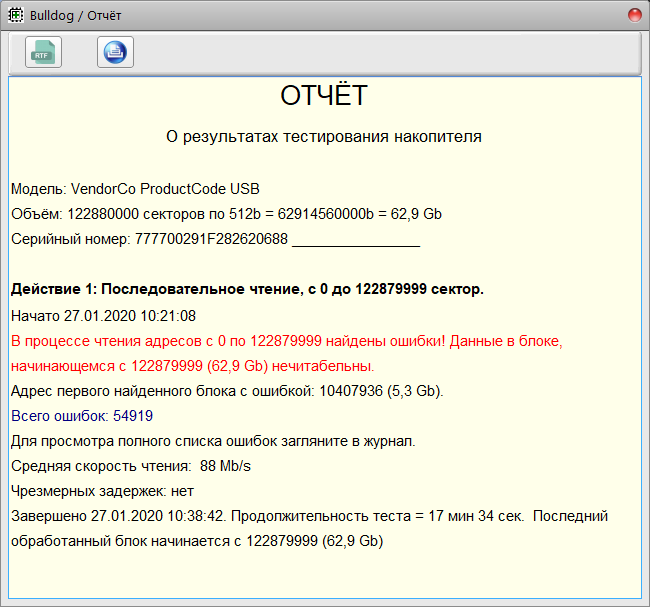The image size is (650, 607).
Task: Click the Bulldog app icon in title bar
Action: click(16, 16)
